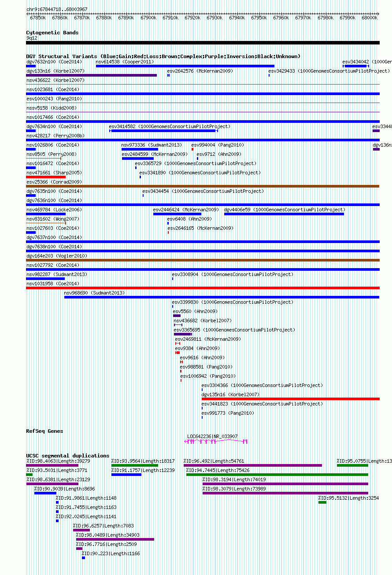This screenshot has height=575, width=392.
Task: Select variant dgv133n16 (Korbel2007) label
Action: tap(55, 71)
